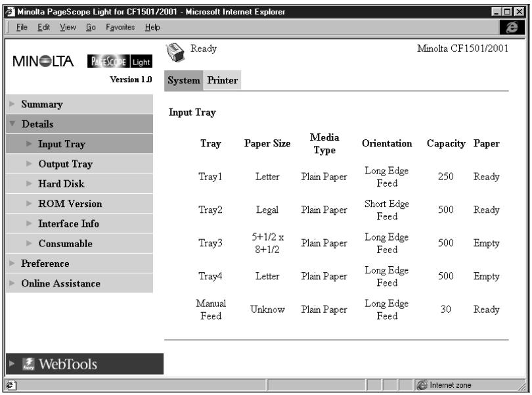Click the Version 1.0 text
This screenshot has height=395, width=532.
pos(131,80)
